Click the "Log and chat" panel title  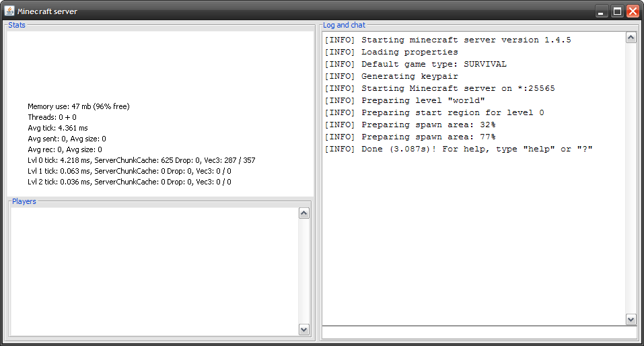point(344,25)
